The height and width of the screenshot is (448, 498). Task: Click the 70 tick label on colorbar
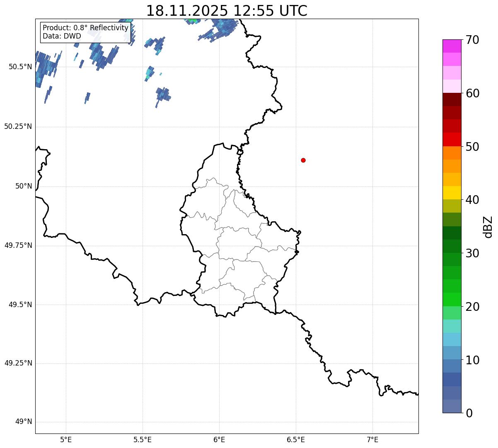click(x=472, y=40)
